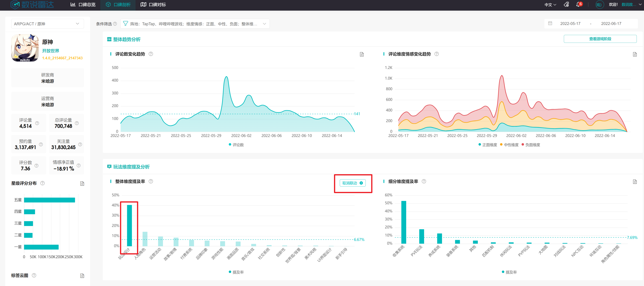The height and width of the screenshot is (286, 644).
Task: Export 评论维度情感变化趋势 chart data icon
Action: tap(635, 54)
